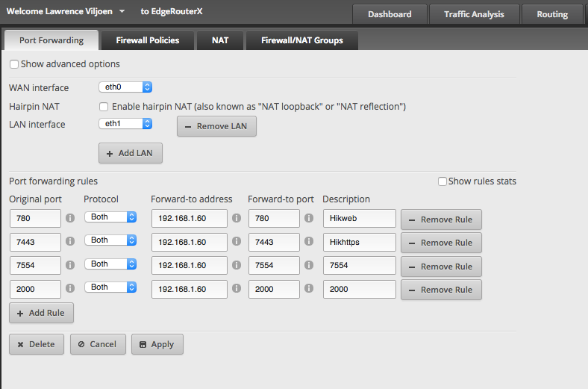The width and height of the screenshot is (588, 389).
Task: Switch to the Firewall Policies tab
Action: (148, 40)
